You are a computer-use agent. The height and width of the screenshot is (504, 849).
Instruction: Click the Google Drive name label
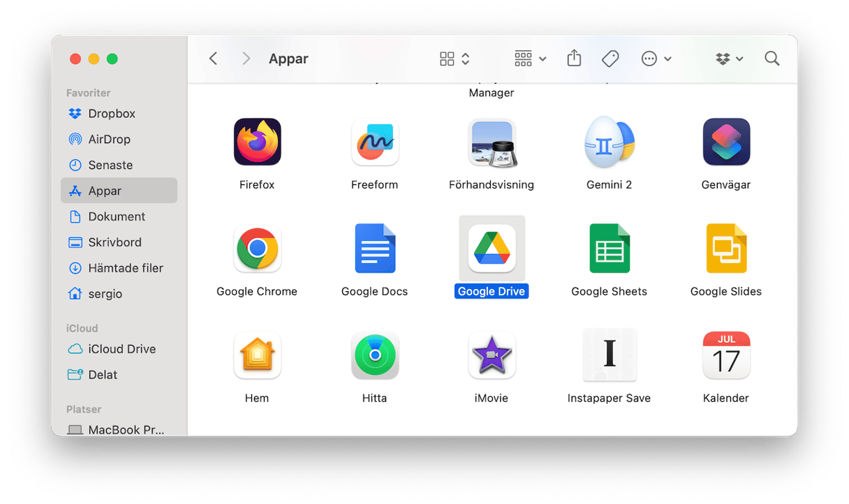492,291
